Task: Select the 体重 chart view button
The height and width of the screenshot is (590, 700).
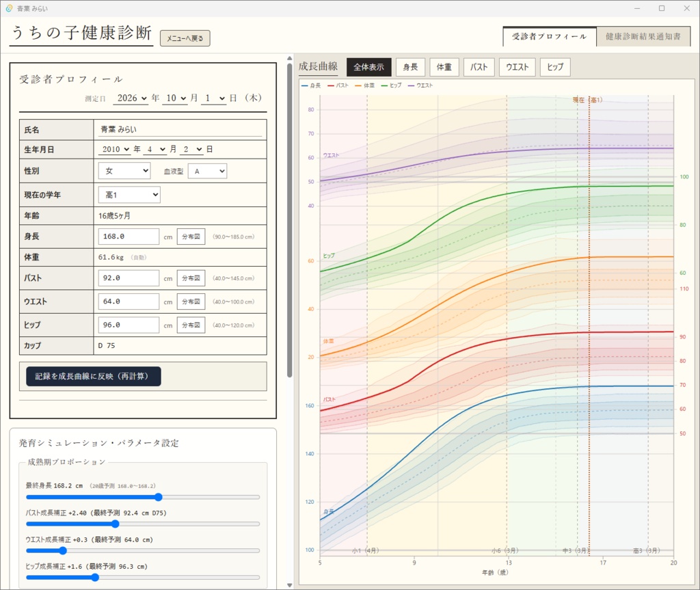Action: tap(444, 67)
